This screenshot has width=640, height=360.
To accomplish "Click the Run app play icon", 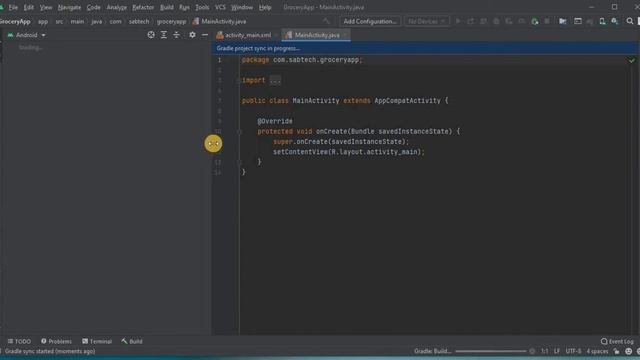I will click(x=458, y=21).
